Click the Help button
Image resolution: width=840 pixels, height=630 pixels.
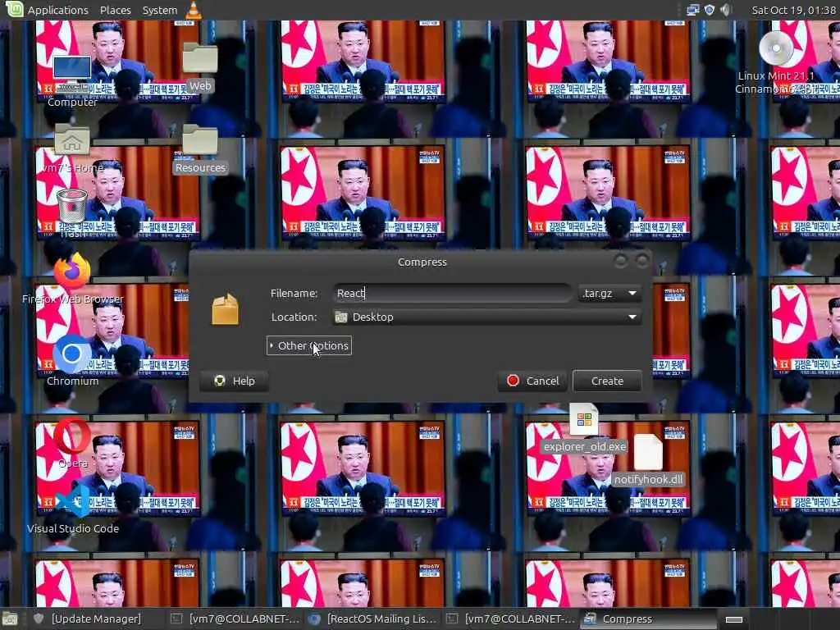tap(234, 381)
